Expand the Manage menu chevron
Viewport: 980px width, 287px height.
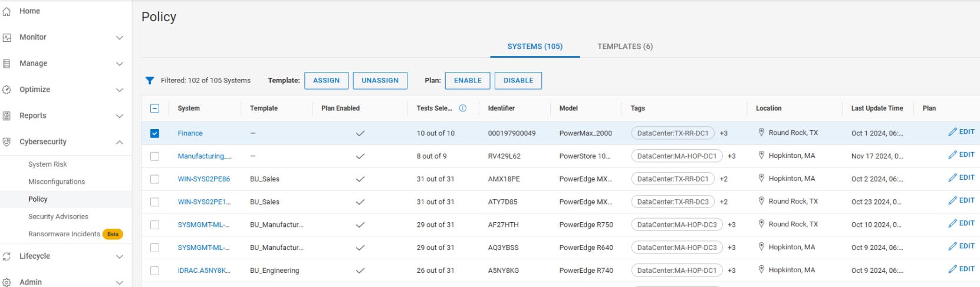[120, 64]
